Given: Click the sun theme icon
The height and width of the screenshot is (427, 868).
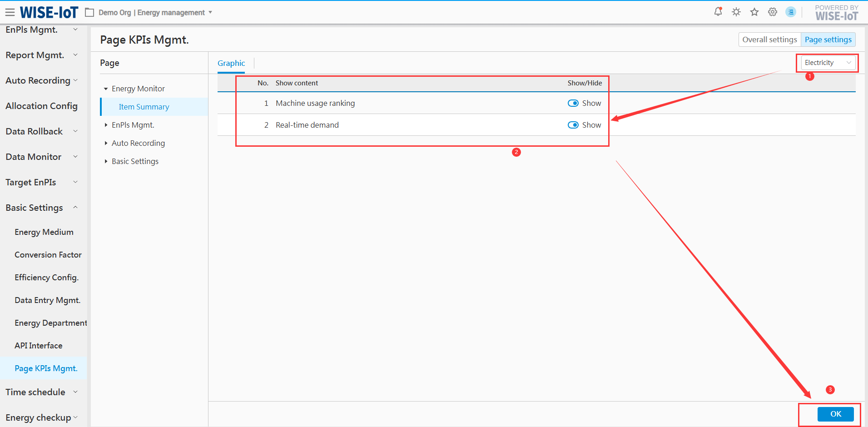Looking at the screenshot, I should pyautogui.click(x=736, y=12).
